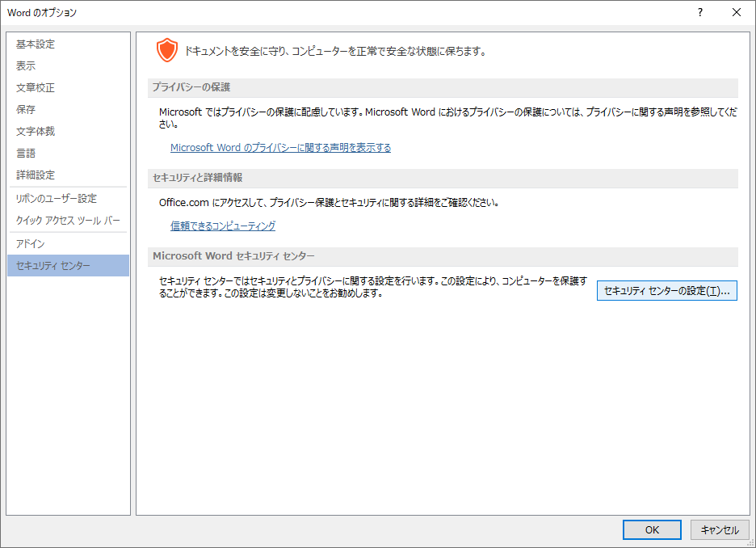Image resolution: width=756 pixels, height=548 pixels.
Task: Open the 基本設定 category
Action: coord(36,44)
